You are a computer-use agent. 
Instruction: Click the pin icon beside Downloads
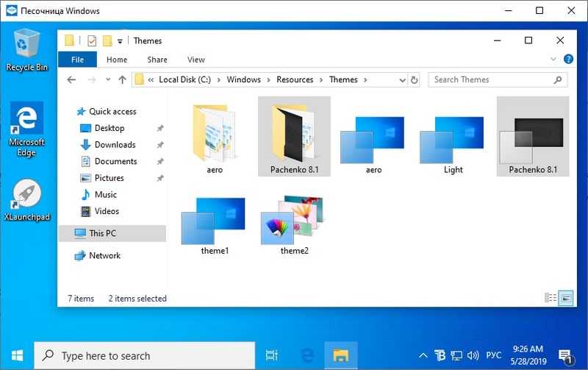160,145
